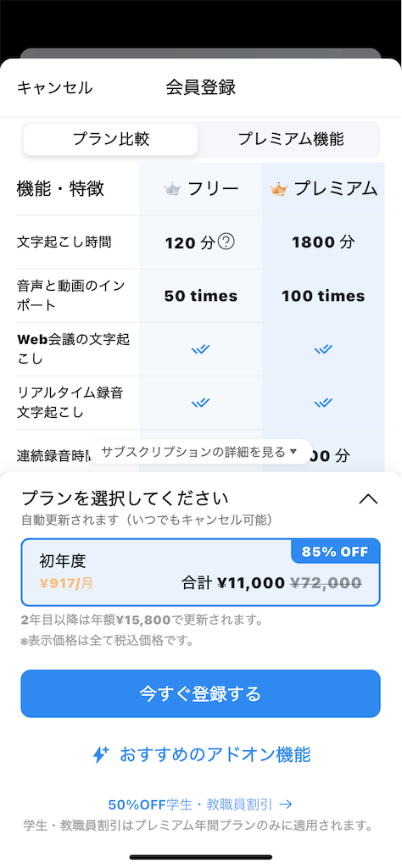The height and width of the screenshot is (868, 402).
Task: Click the Web会議 checkmark in フリー column
Action: 200,349
